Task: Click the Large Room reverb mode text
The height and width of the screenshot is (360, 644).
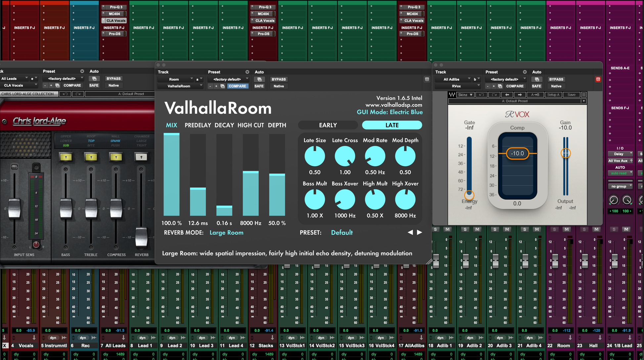Action: pyautogui.click(x=226, y=233)
